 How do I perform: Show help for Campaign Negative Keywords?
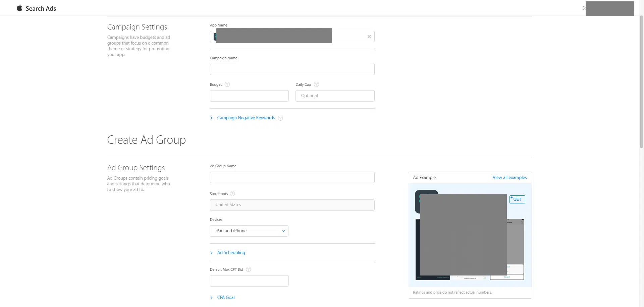click(280, 118)
